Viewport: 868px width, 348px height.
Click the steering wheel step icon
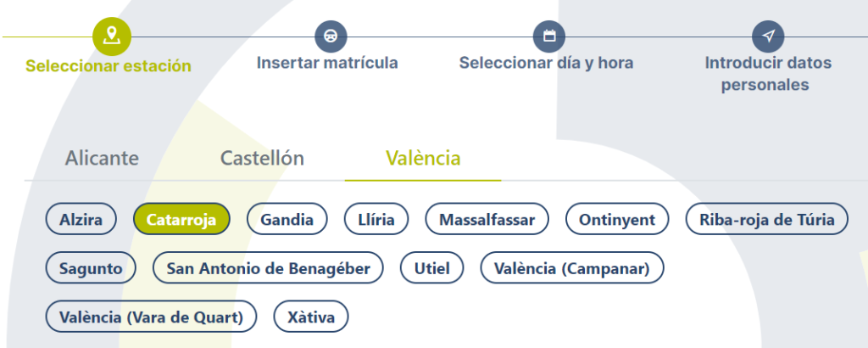pos(331,36)
